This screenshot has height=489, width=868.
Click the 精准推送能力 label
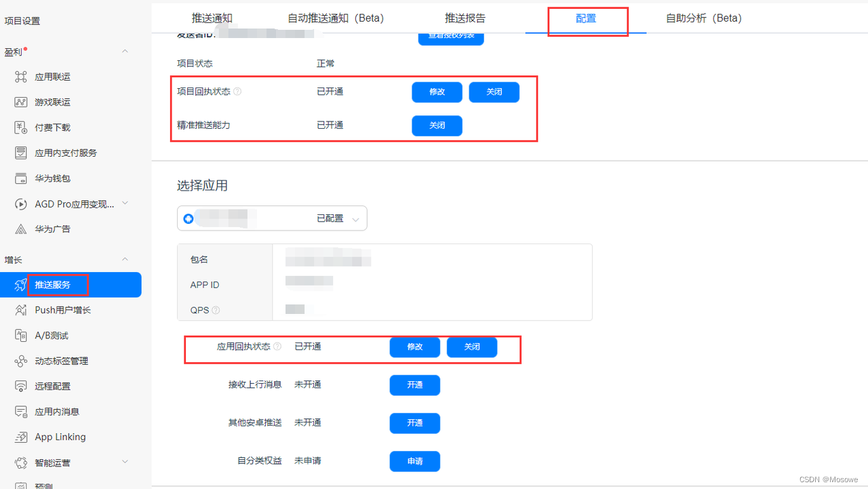(203, 125)
